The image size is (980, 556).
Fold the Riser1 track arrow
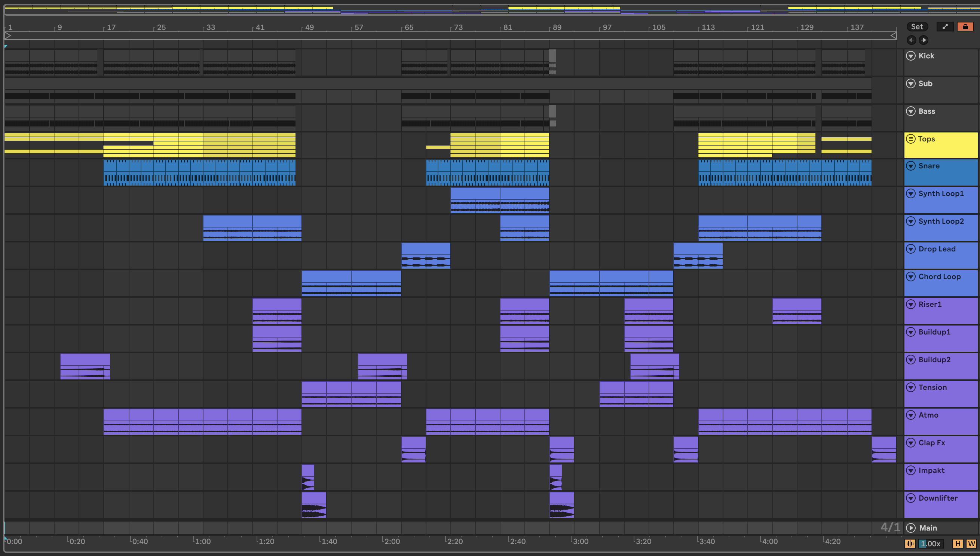click(911, 304)
